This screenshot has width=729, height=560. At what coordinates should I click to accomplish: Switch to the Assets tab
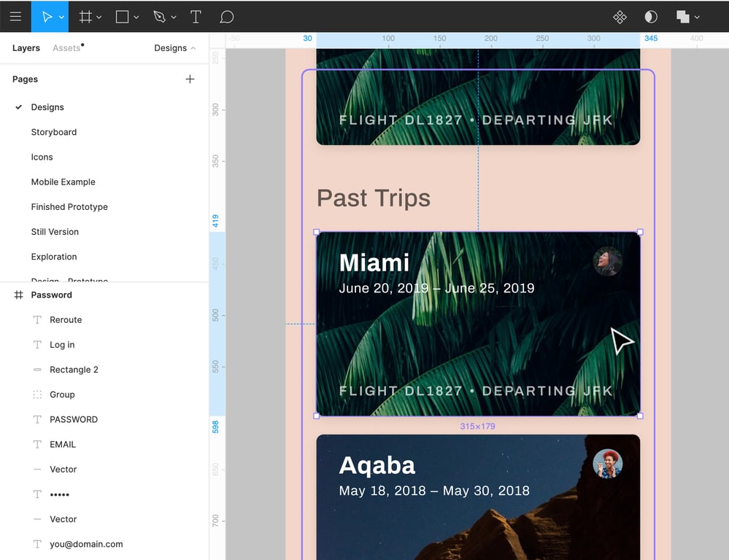click(66, 48)
